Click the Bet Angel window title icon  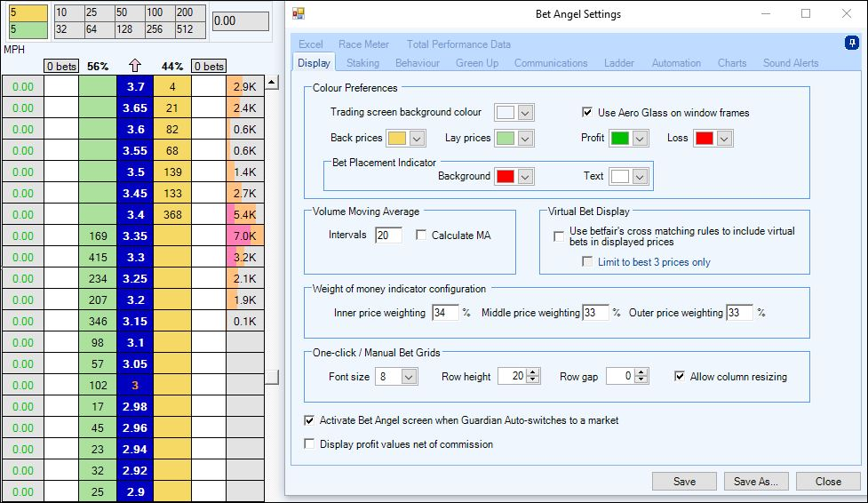[299, 14]
